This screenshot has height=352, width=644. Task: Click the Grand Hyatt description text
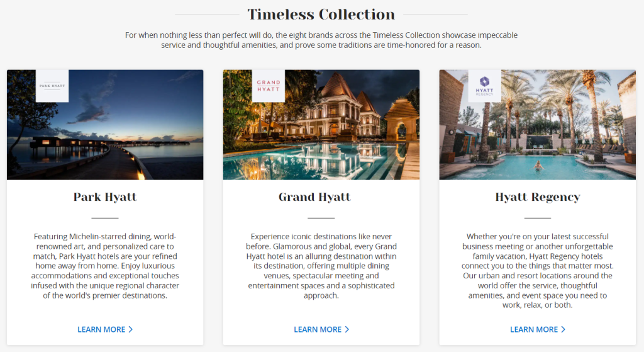point(321,266)
